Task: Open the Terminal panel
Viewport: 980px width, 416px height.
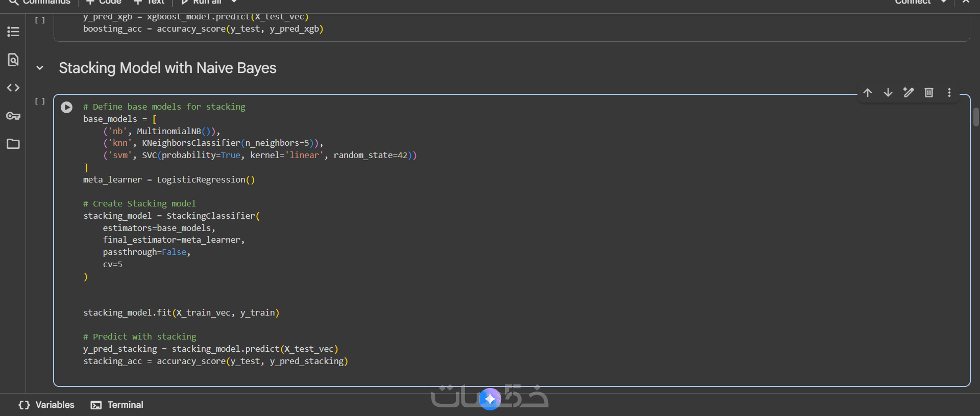Action: click(117, 405)
